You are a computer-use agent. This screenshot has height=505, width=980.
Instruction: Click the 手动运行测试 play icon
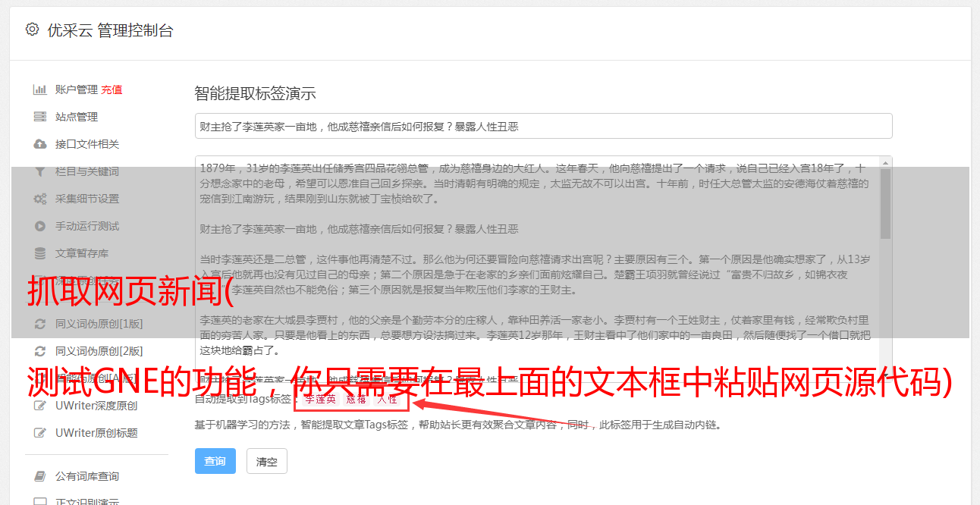(40, 226)
